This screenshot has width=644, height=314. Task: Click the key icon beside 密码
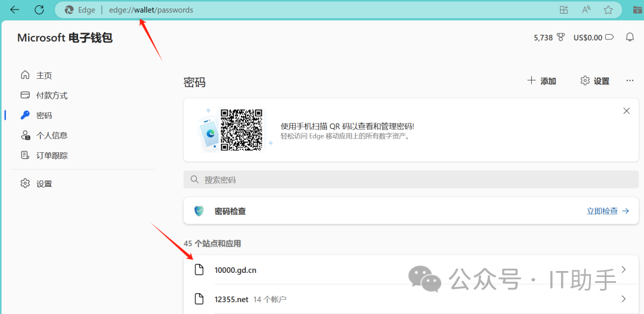[x=25, y=115]
